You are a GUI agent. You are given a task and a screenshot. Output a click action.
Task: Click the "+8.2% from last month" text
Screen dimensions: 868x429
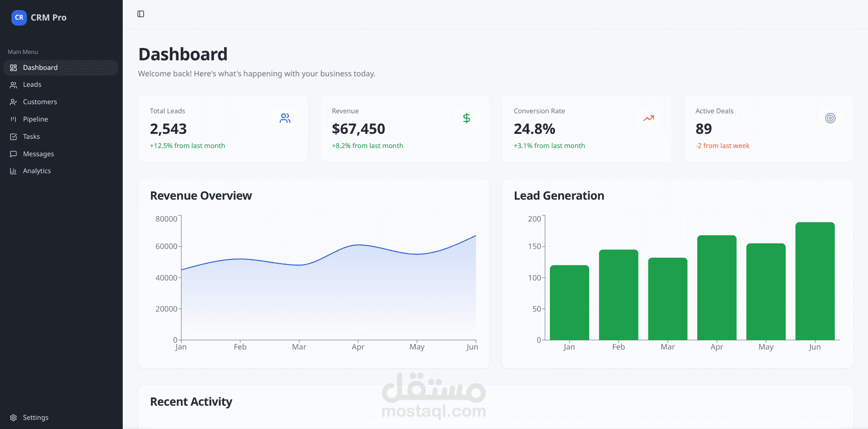coord(368,145)
